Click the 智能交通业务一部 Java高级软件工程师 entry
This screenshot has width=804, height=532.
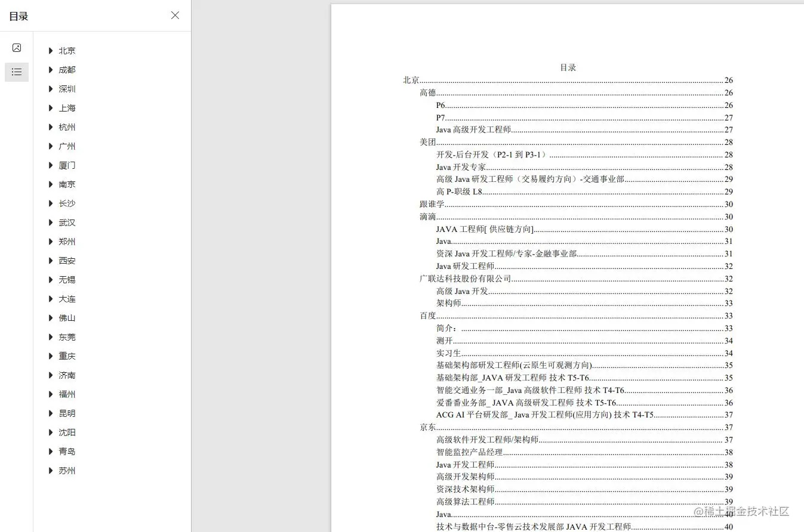[585, 390]
